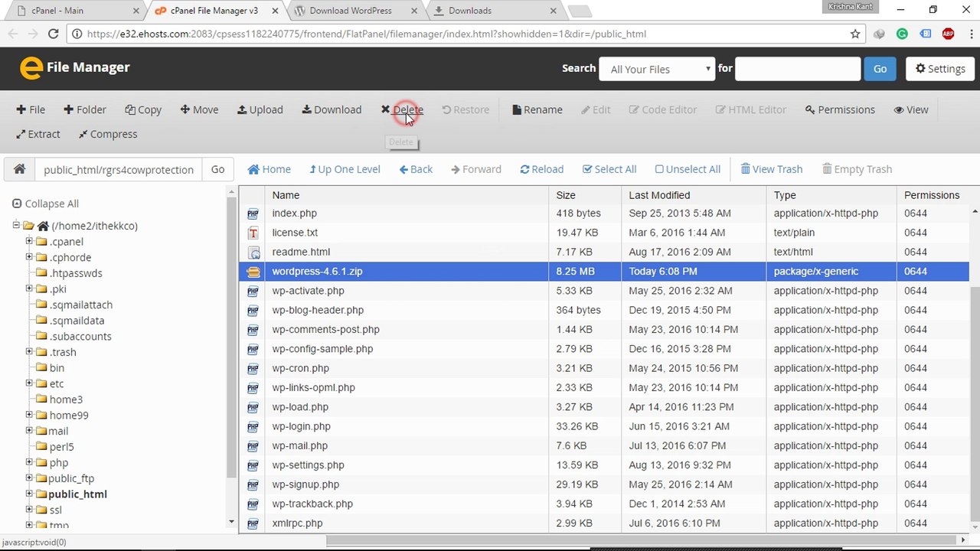
Task: Check Select All files
Action: point(609,169)
